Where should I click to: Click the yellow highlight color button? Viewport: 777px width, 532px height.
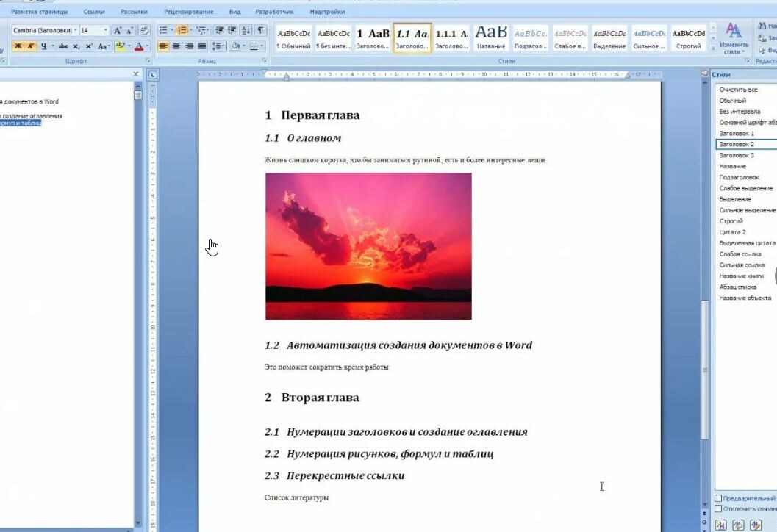coord(120,46)
